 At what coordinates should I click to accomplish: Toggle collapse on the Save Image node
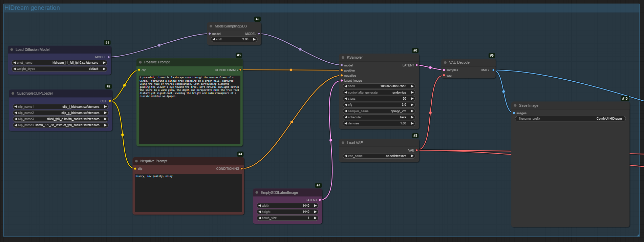pyautogui.click(x=515, y=106)
